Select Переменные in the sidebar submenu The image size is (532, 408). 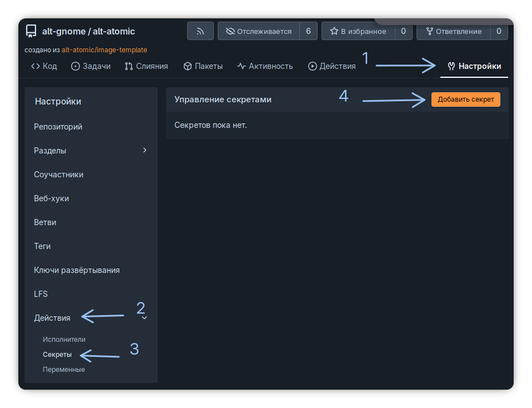[x=64, y=369]
